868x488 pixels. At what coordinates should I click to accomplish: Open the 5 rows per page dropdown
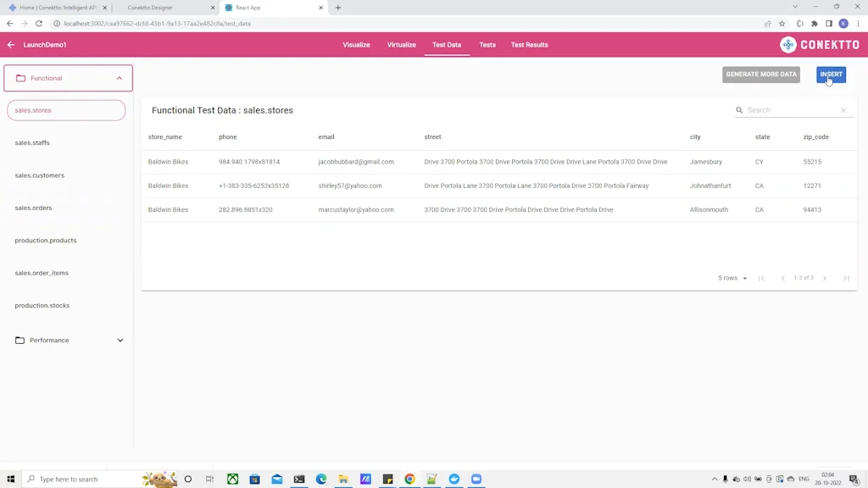[x=731, y=278]
